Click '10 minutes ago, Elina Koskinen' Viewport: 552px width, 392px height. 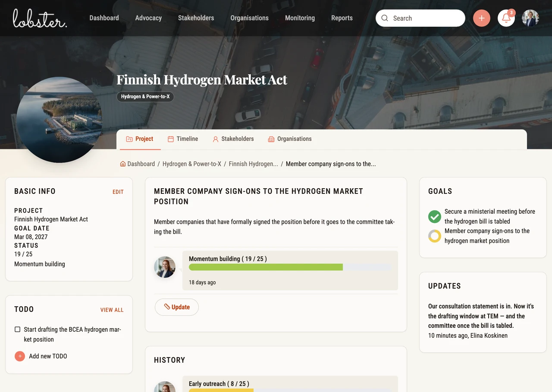point(468,336)
